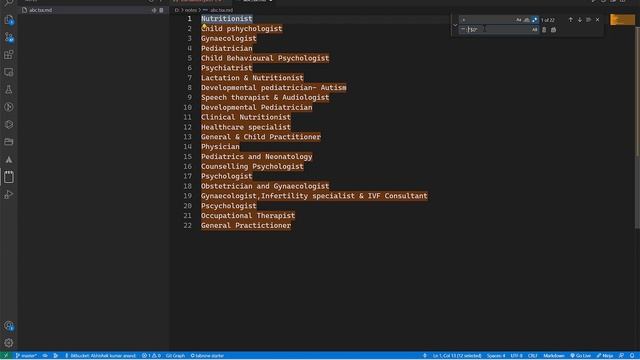This screenshot has width=640, height=360.
Task: Click line 21 Occupational Therapist
Action: tap(248, 216)
